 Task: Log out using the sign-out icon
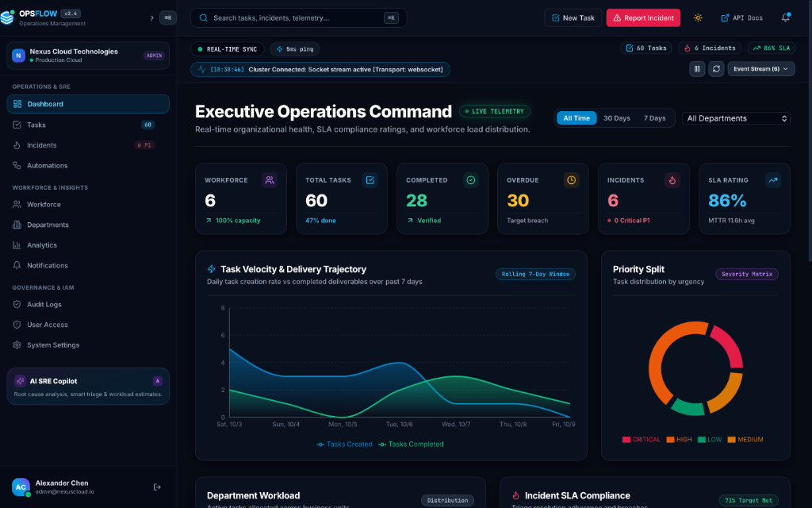(158, 487)
